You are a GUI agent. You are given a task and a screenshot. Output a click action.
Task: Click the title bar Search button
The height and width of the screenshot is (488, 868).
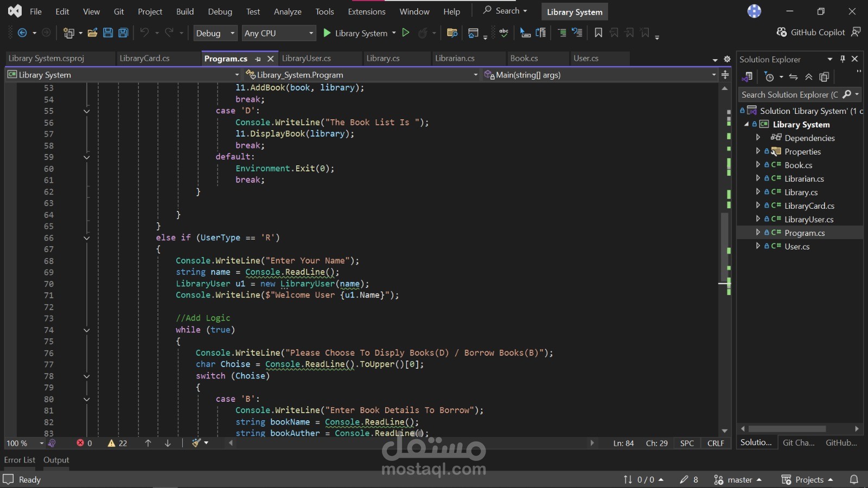(x=505, y=11)
